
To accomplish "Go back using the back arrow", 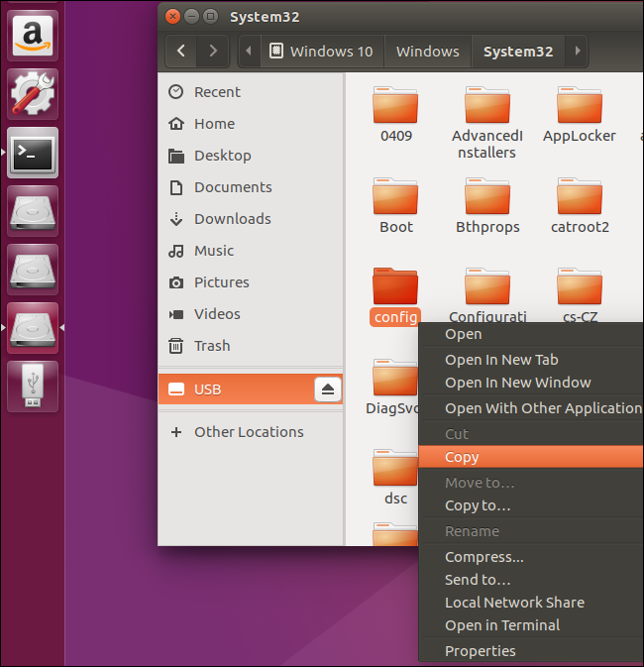I will click(182, 52).
